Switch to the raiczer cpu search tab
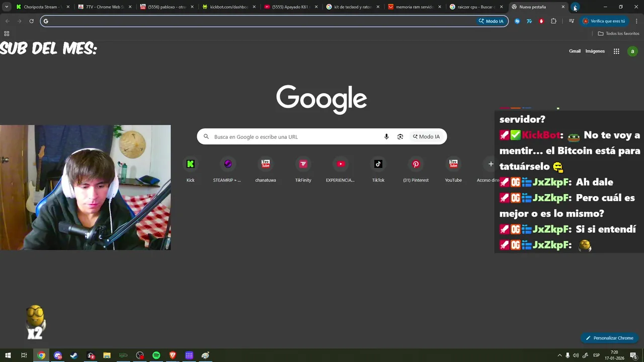Screen dimensions: 644x362 pyautogui.click(x=475, y=7)
